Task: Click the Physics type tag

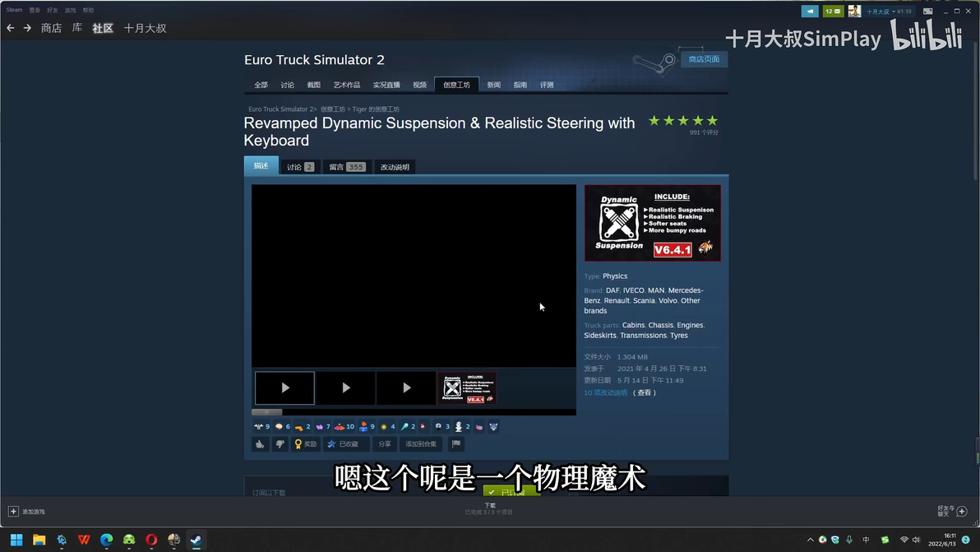Action: [615, 276]
